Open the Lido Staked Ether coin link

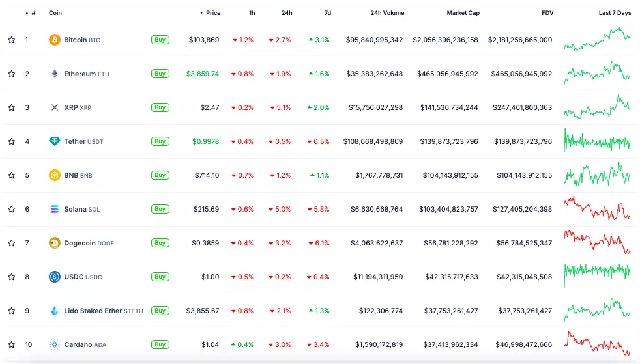[x=103, y=311]
